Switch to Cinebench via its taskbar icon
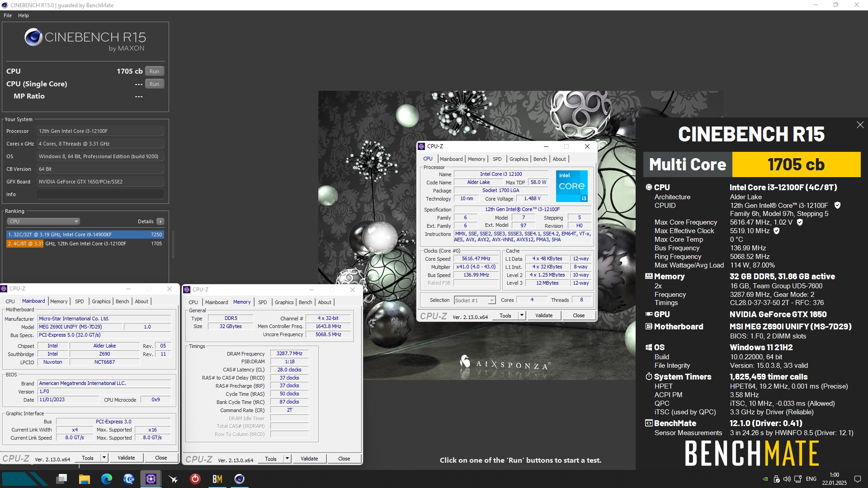 [x=240, y=479]
